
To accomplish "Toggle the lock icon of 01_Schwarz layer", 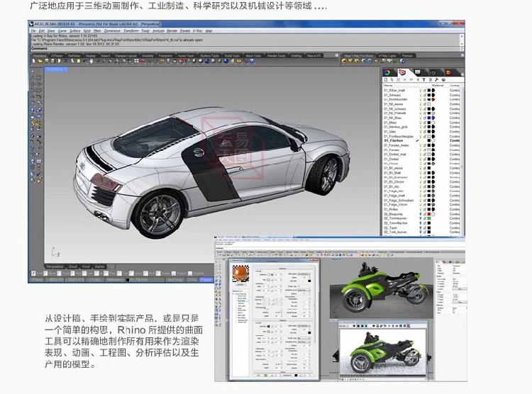I will [425, 95].
